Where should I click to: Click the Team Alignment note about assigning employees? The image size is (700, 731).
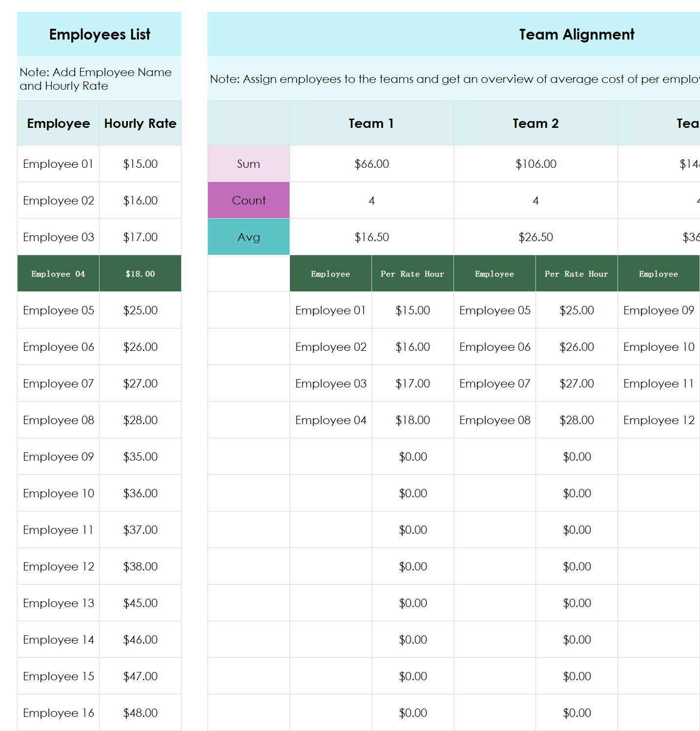click(454, 79)
